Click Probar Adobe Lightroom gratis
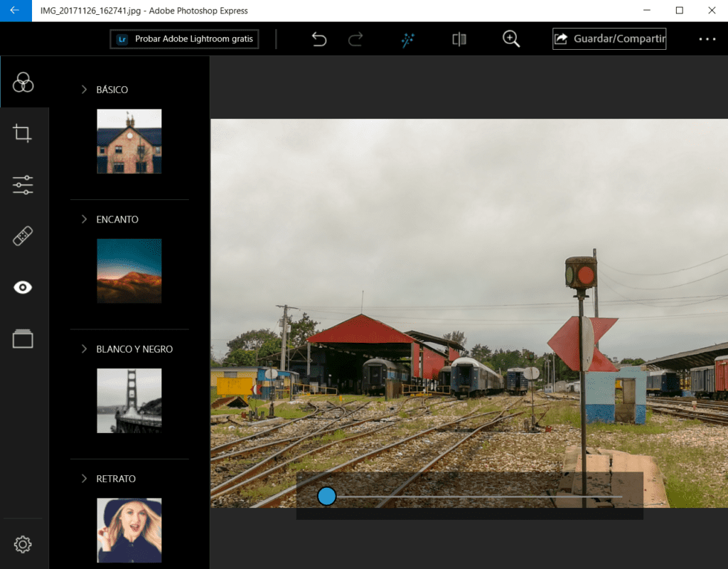 (x=184, y=39)
